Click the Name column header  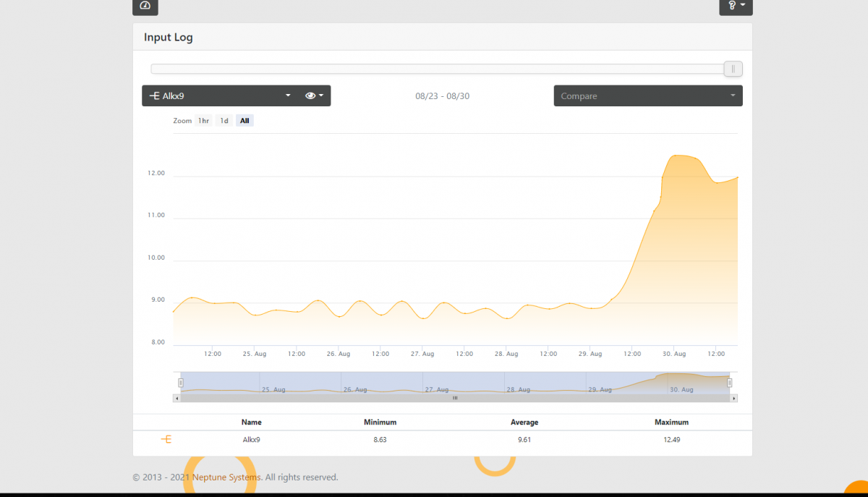tap(252, 422)
